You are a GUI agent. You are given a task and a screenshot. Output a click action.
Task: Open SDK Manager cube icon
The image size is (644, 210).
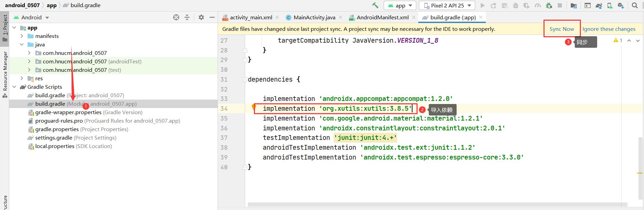click(x=621, y=5)
